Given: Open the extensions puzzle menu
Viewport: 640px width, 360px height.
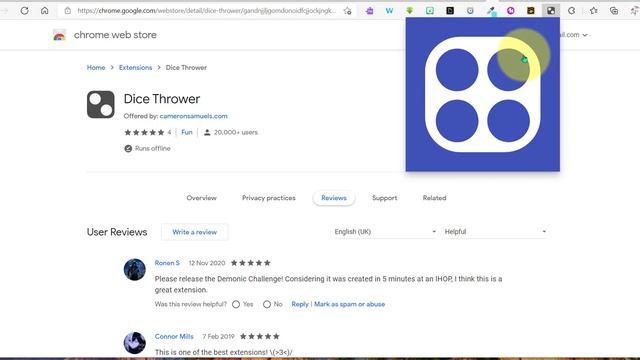Looking at the screenshot, I should click(571, 11).
